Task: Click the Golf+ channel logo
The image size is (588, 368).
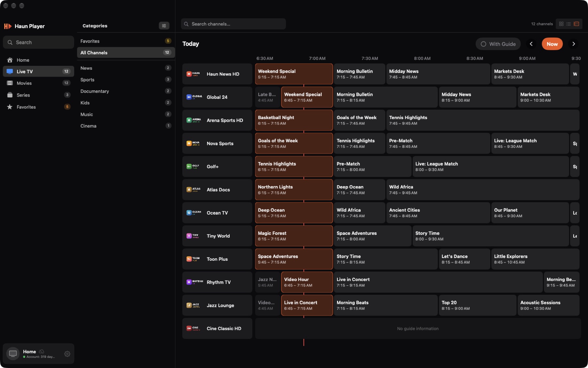Action: [193, 166]
